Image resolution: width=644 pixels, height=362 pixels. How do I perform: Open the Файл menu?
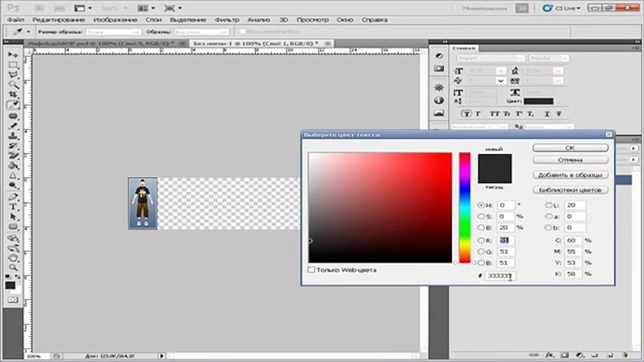click(x=16, y=20)
